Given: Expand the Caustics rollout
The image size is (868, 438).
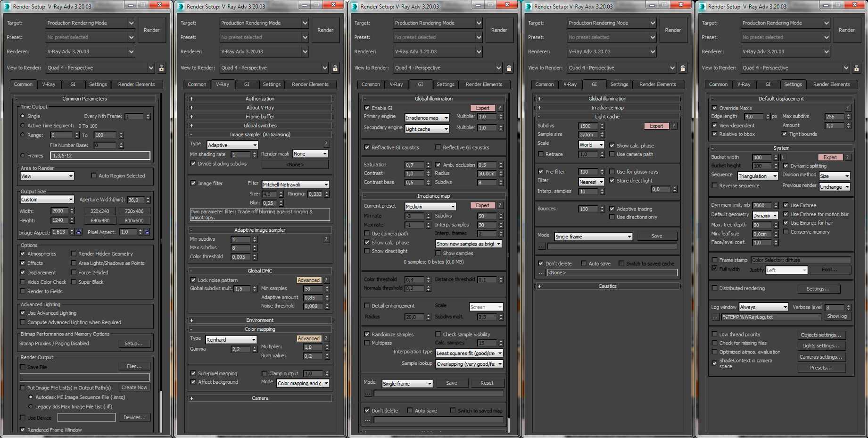Looking at the screenshot, I should (x=607, y=286).
